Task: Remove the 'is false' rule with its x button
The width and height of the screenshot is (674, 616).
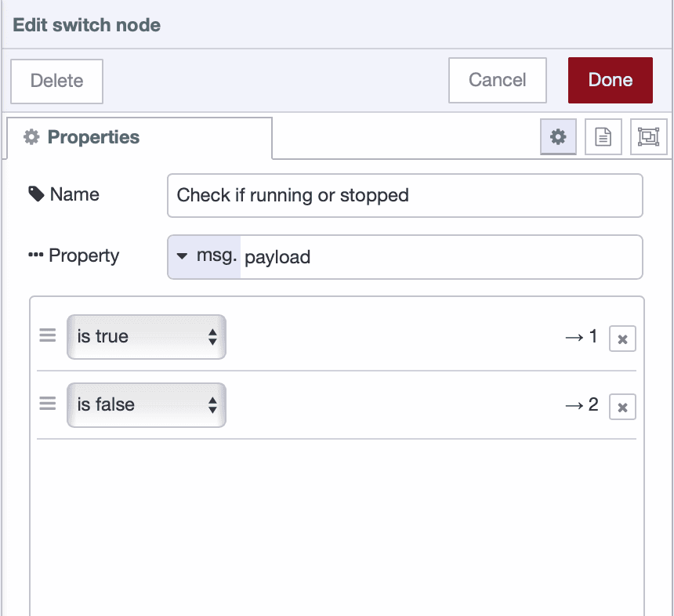Action: [x=622, y=407]
